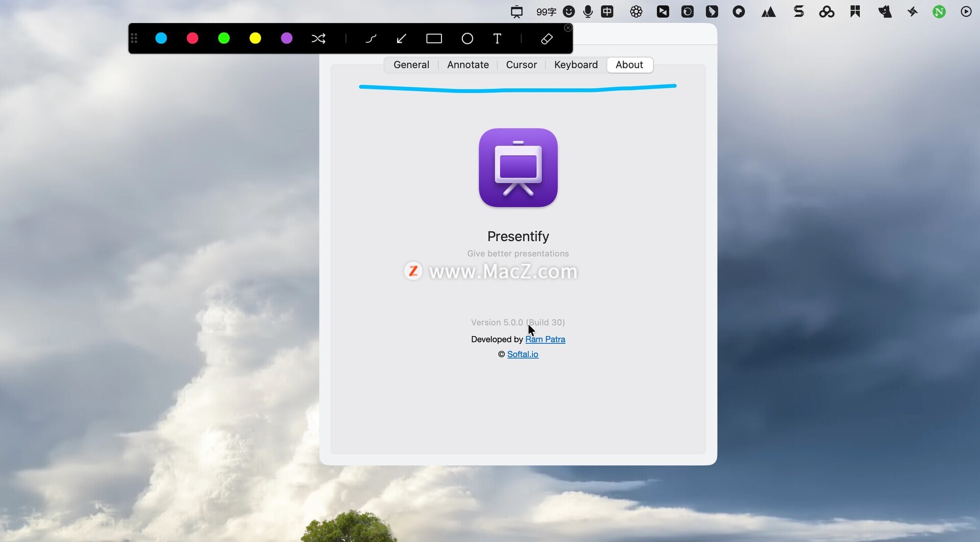This screenshot has height=542, width=980.
Task: Grab the toolbar drag handle dots
Action: coord(134,38)
